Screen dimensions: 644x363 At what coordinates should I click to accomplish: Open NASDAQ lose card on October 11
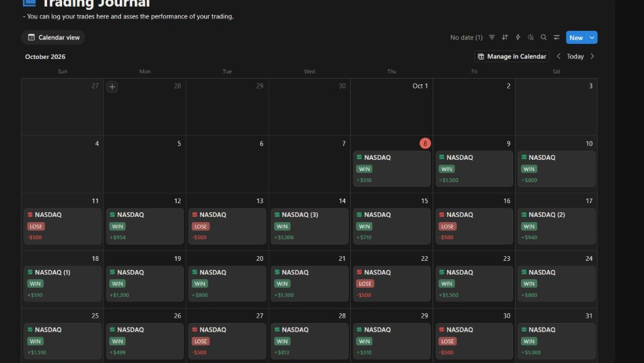click(62, 226)
